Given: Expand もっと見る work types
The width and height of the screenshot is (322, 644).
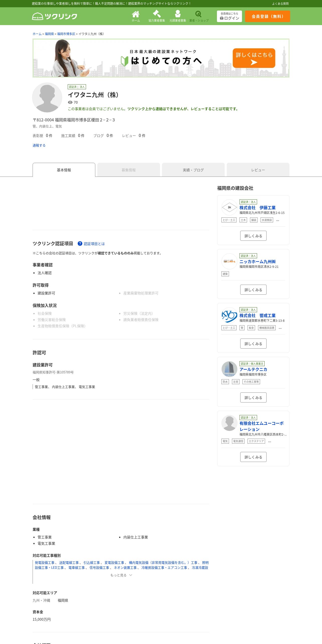Looking at the screenshot, I should click(121, 575).
